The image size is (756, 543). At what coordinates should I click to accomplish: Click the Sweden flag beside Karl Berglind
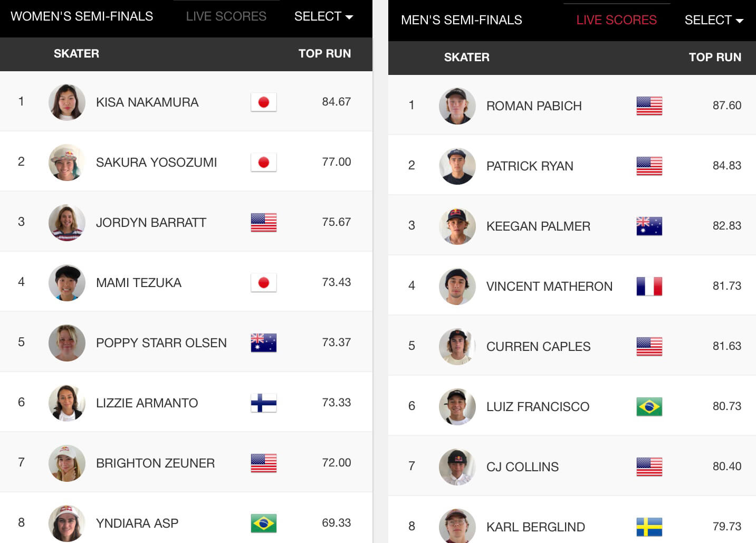(649, 527)
